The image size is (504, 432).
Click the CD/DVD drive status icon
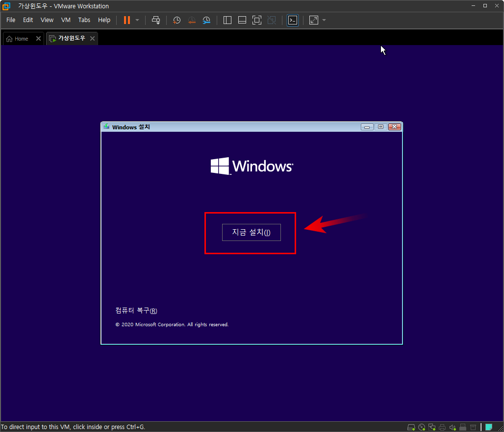(x=422, y=427)
